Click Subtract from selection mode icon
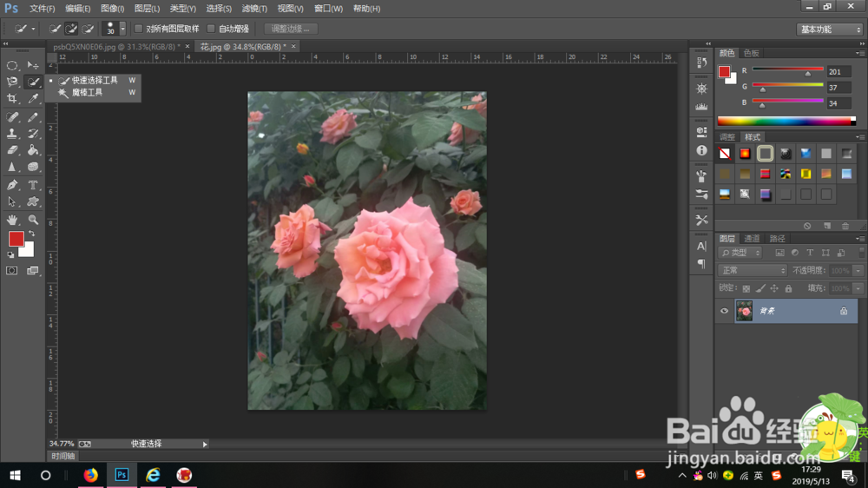 click(x=88, y=29)
